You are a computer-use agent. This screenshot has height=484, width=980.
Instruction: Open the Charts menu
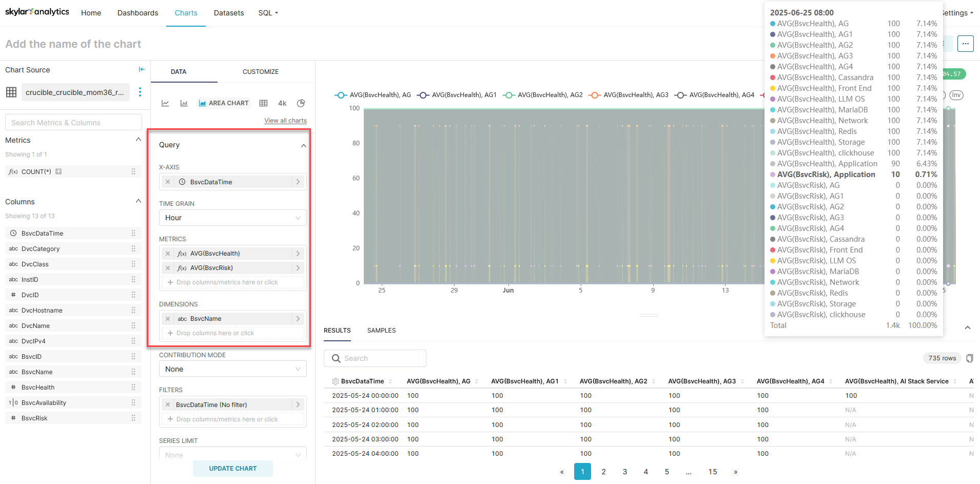pyautogui.click(x=186, y=13)
